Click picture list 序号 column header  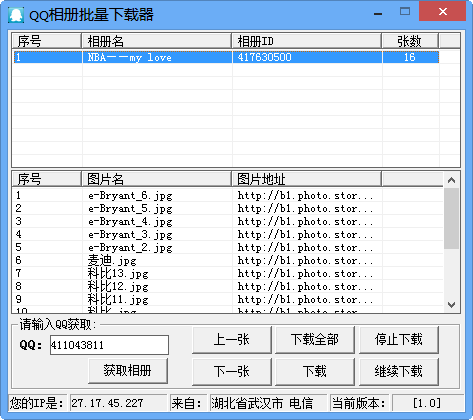47,179
